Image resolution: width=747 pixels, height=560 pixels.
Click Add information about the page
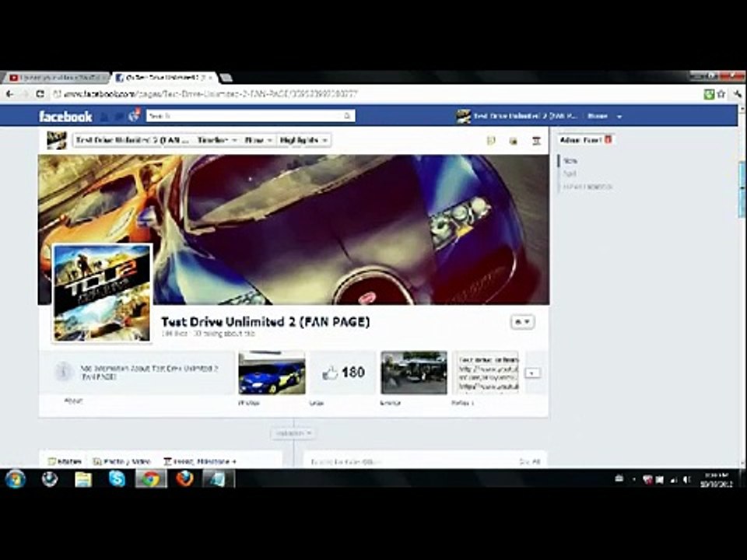[149, 373]
